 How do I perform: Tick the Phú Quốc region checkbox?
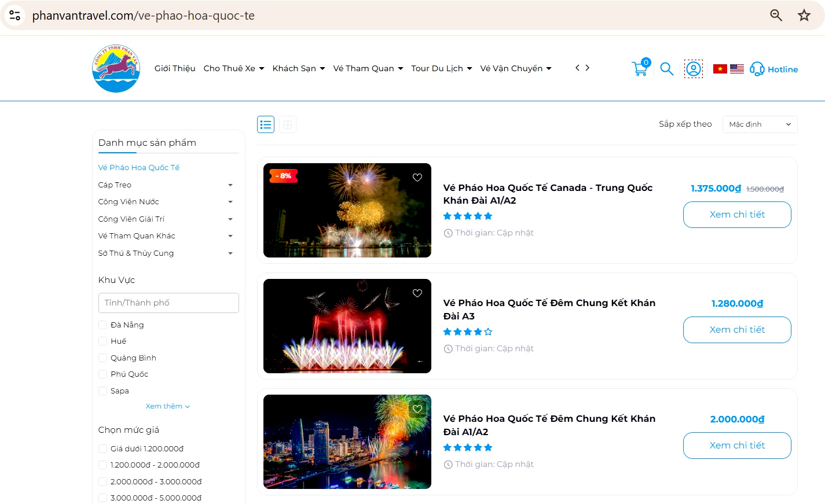[102, 374]
